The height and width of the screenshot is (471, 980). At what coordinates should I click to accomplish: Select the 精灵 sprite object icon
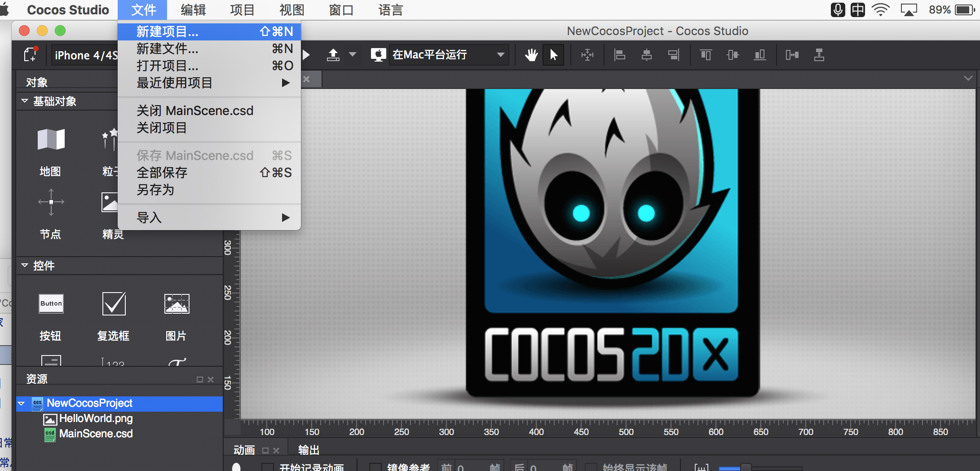pos(110,202)
